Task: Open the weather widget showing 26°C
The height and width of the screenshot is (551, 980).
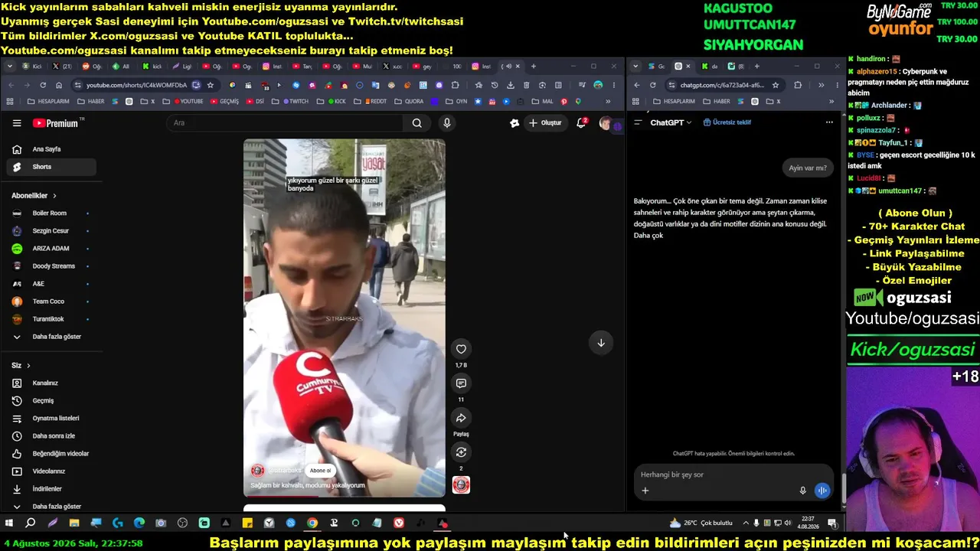Action: [x=701, y=523]
